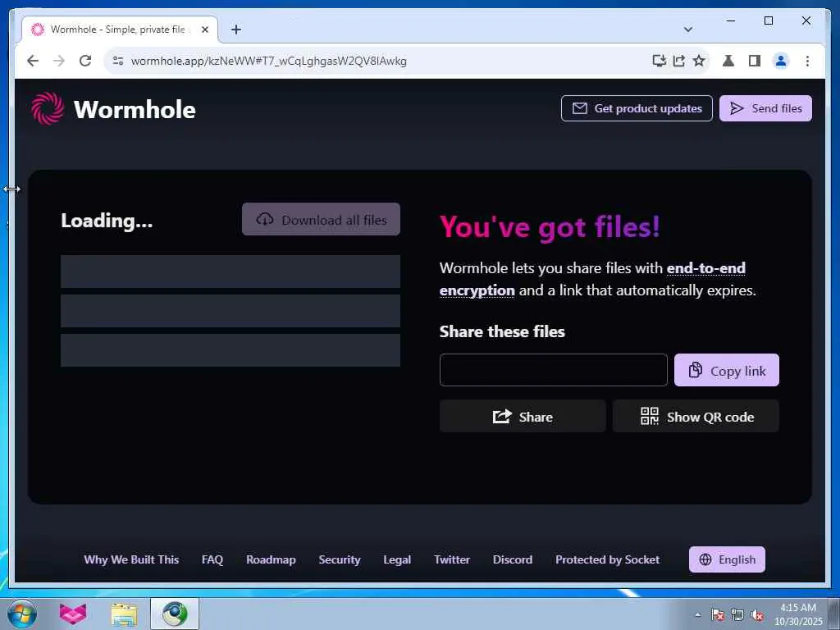Select the Wormhole browser tab
The image size is (840, 630).
coord(120,30)
